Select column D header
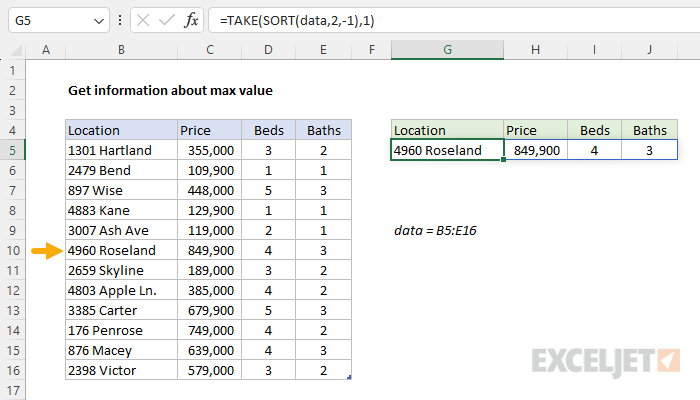700x400 pixels. coord(268,50)
